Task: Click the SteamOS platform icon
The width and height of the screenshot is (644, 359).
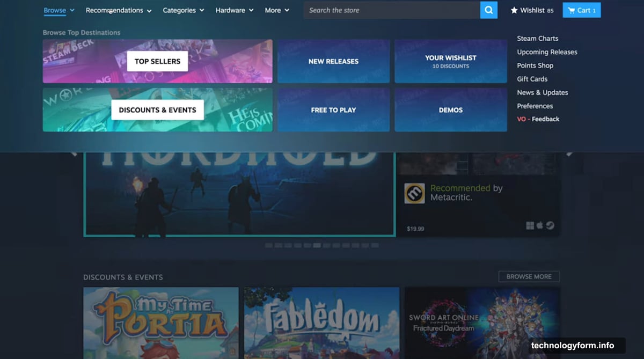Action: 550,225
